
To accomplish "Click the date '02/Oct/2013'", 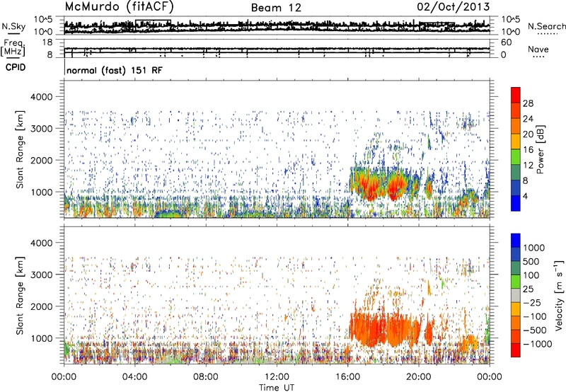I will [454, 7].
